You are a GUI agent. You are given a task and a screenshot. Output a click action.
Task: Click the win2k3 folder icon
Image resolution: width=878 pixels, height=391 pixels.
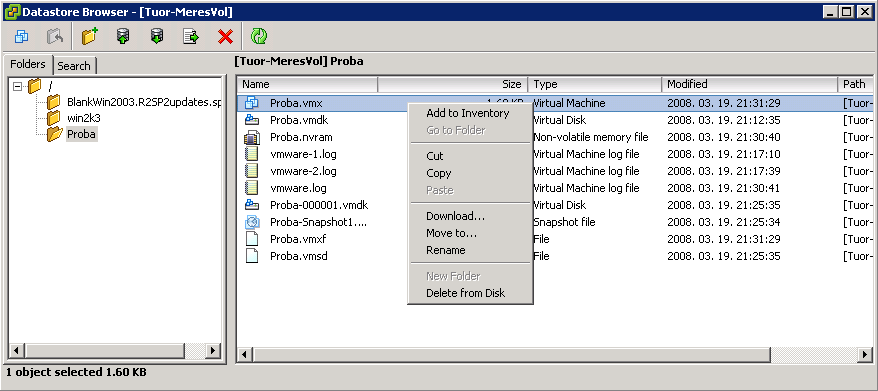54,118
